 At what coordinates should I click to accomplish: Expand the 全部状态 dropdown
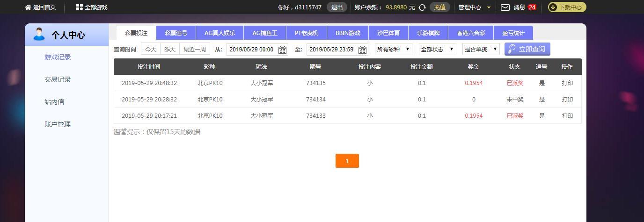click(x=438, y=49)
